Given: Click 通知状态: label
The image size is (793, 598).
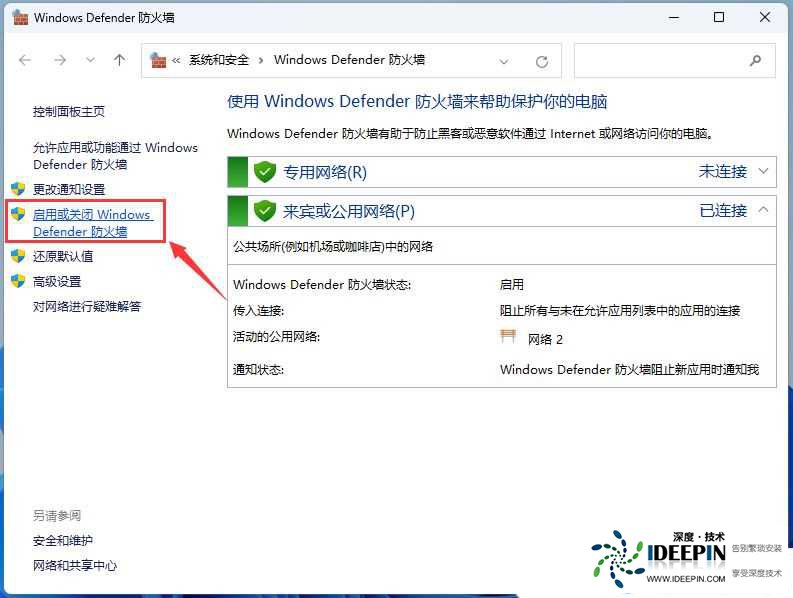Looking at the screenshot, I should tap(258, 370).
